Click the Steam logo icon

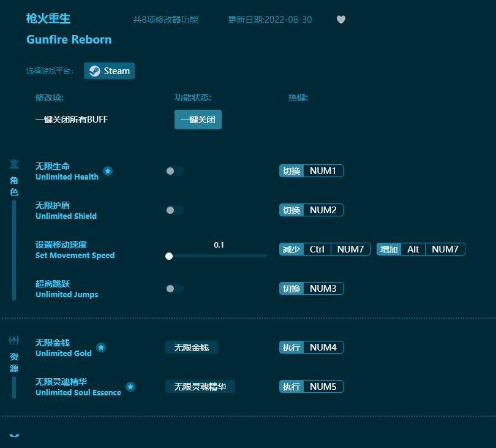94,71
